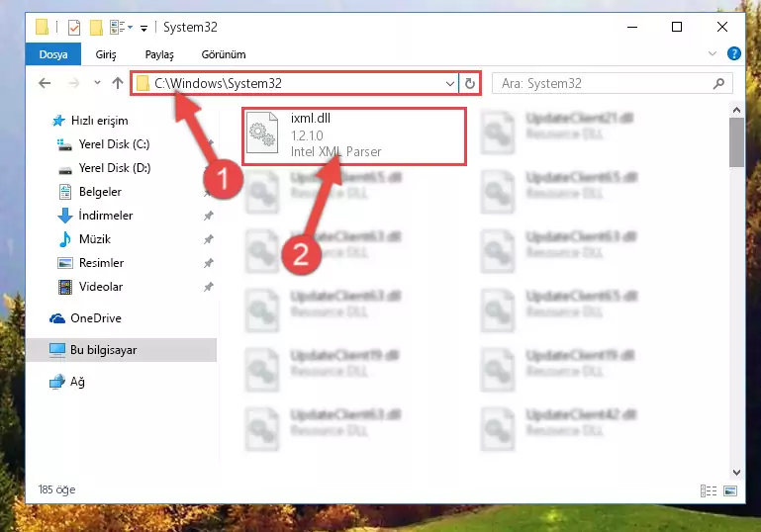Screen dimensions: 761x532
Task: Switch to details view using the status bar icon
Action: [x=709, y=490]
